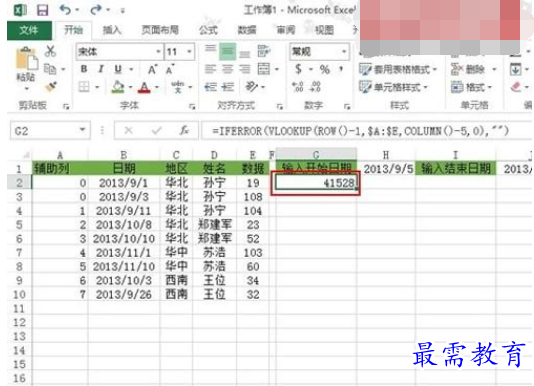Click the Select All corner triangle

point(26,155)
